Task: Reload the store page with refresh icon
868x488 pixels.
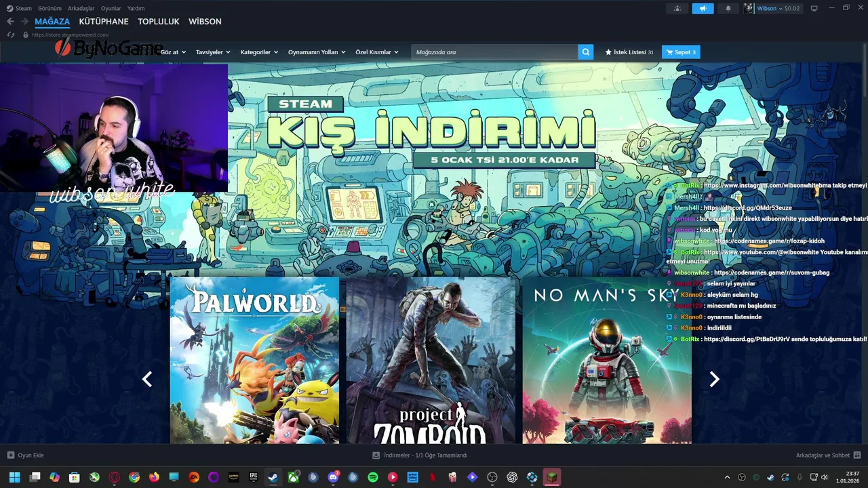Action: 10,35
